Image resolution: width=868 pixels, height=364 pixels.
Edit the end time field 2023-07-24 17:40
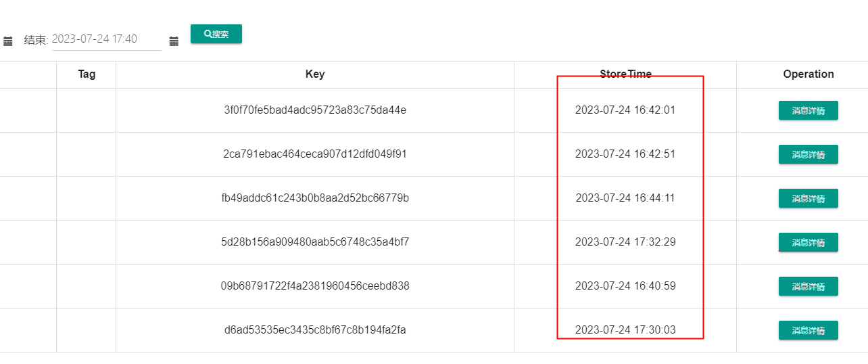click(x=107, y=39)
